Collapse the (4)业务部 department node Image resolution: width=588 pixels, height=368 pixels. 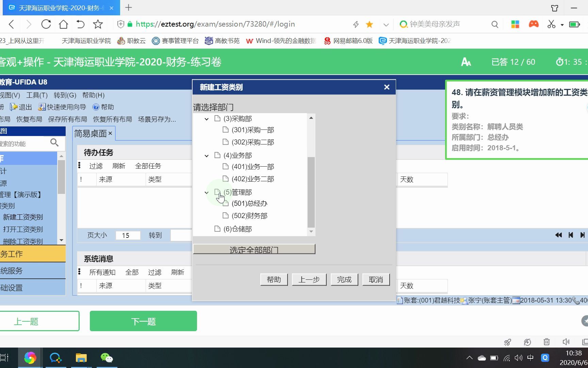[x=207, y=156]
